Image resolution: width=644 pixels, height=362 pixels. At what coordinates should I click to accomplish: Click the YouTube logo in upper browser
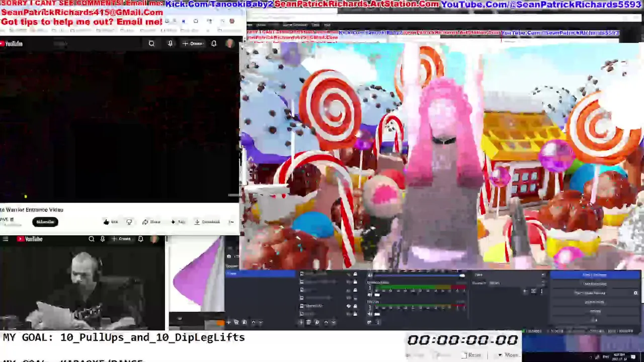pyautogui.click(x=12, y=44)
